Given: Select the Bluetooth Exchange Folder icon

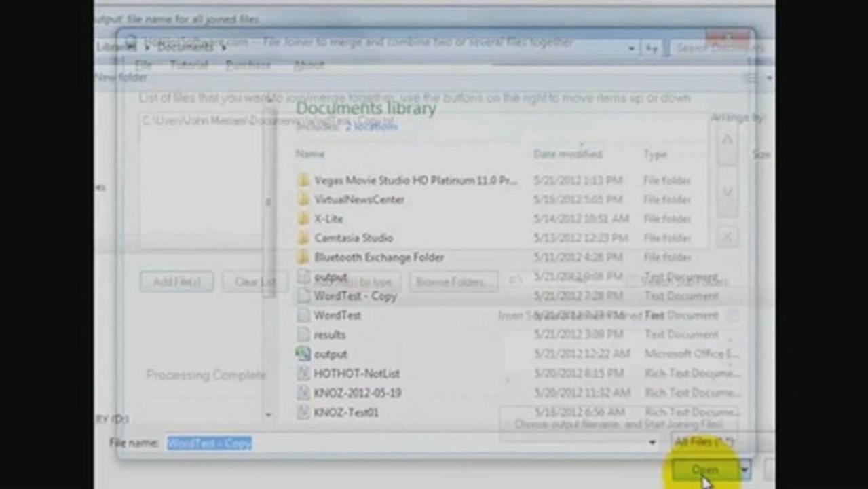Looking at the screenshot, I should (x=303, y=257).
